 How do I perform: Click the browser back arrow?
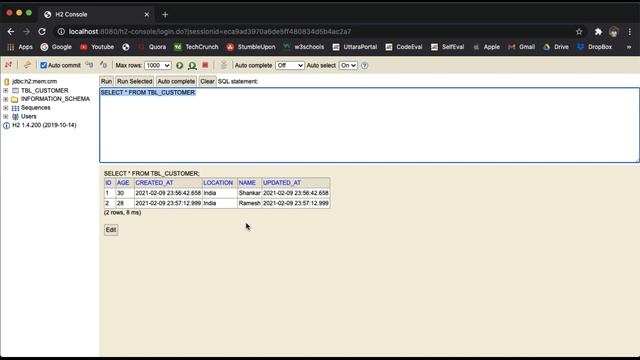click(x=11, y=31)
